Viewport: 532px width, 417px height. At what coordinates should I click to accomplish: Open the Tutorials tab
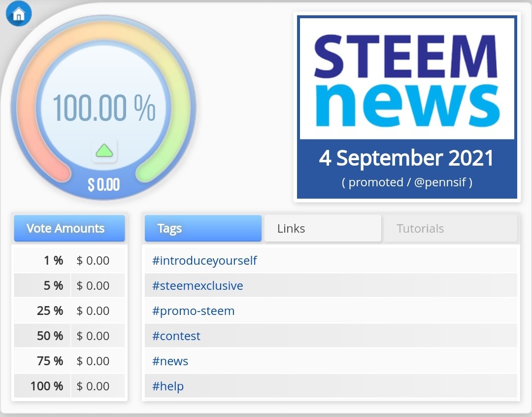coord(450,228)
